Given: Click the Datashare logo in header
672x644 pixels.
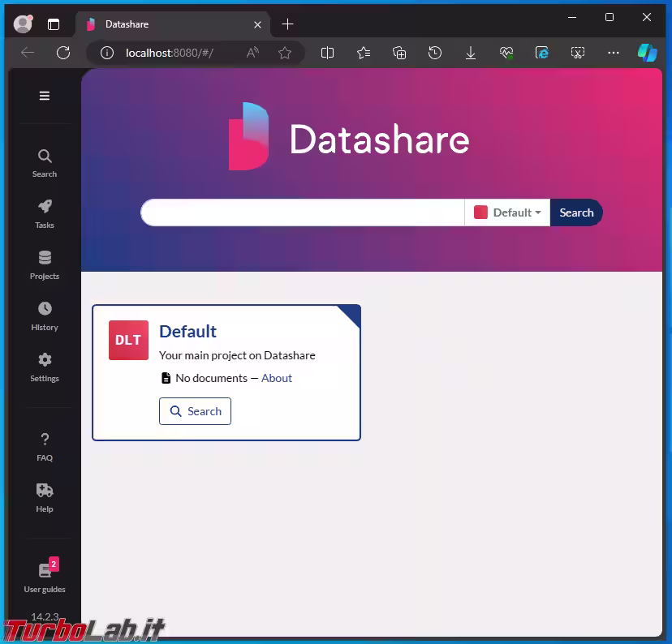Looking at the screenshot, I should [x=349, y=137].
